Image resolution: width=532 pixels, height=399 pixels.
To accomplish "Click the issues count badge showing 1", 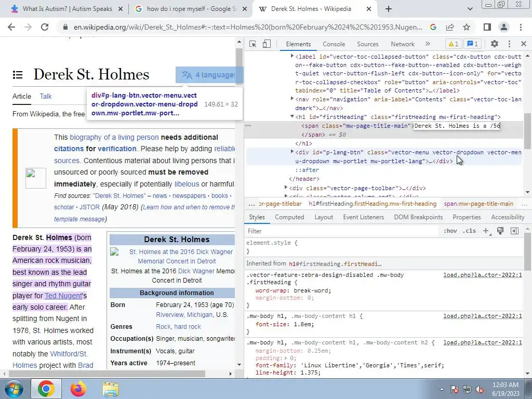I will point(473,44).
